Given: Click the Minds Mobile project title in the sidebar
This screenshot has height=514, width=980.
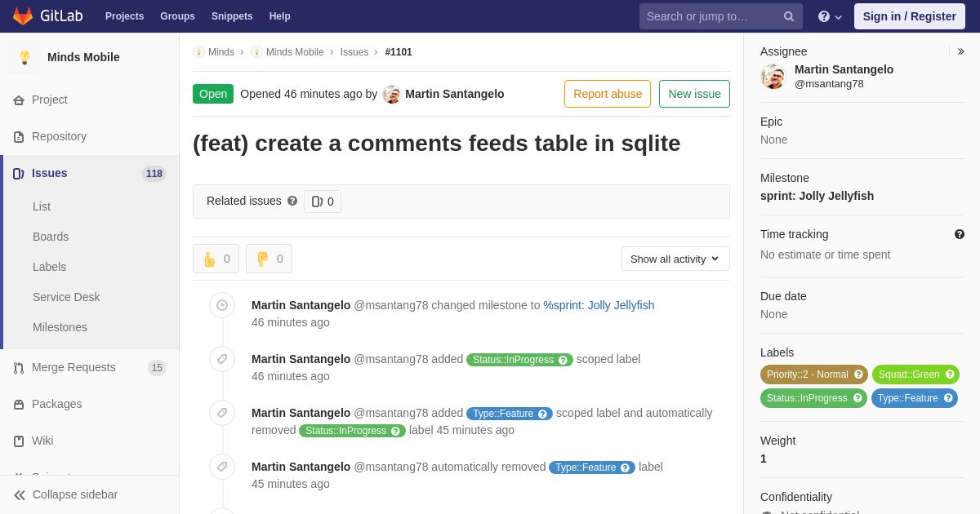Looking at the screenshot, I should pyautogui.click(x=83, y=57).
